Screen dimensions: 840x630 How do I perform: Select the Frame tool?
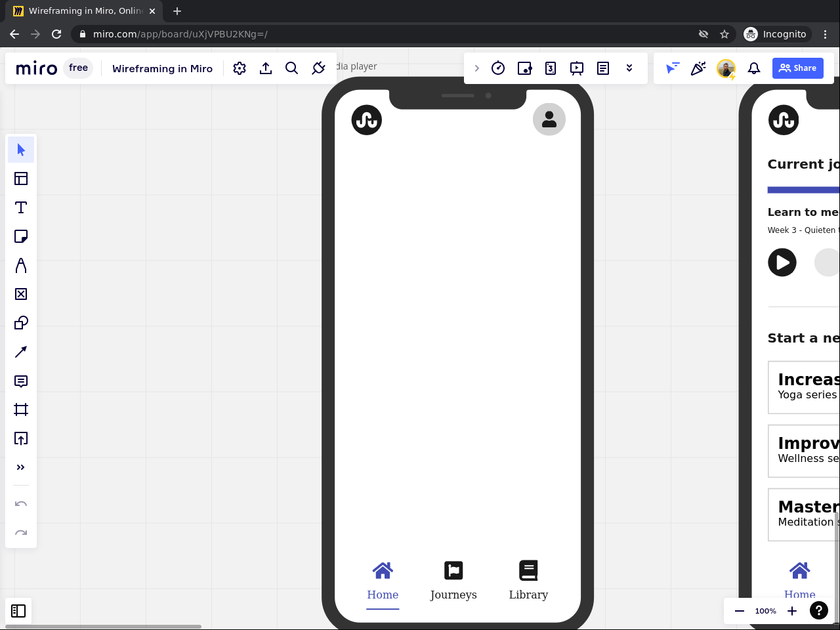(x=21, y=409)
